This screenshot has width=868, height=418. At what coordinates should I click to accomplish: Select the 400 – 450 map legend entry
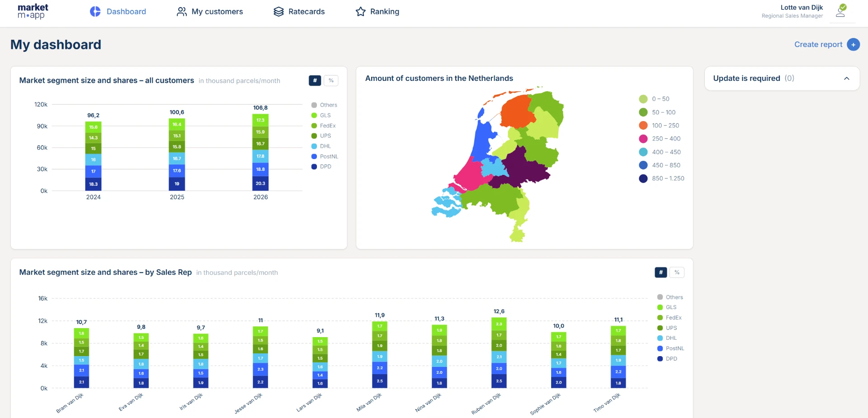660,152
